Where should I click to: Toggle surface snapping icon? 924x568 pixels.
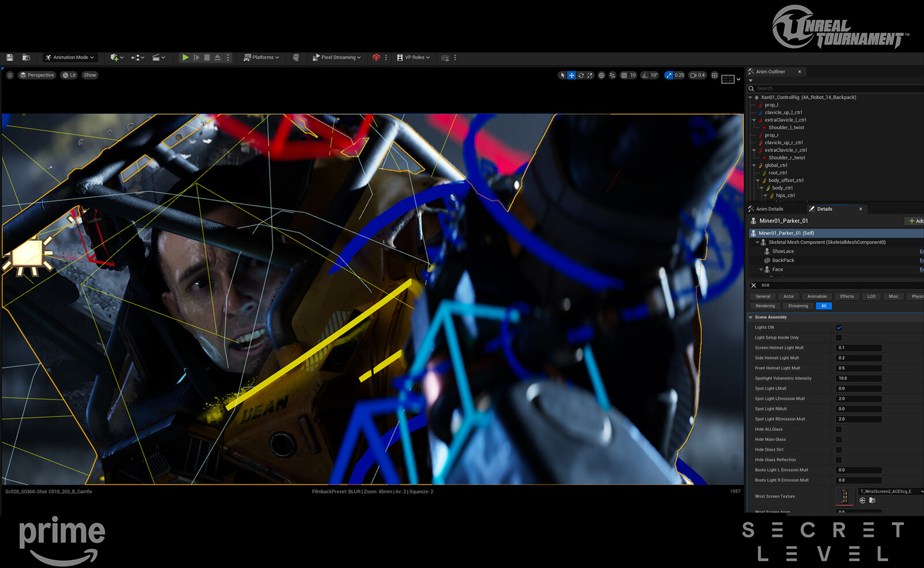(x=612, y=75)
